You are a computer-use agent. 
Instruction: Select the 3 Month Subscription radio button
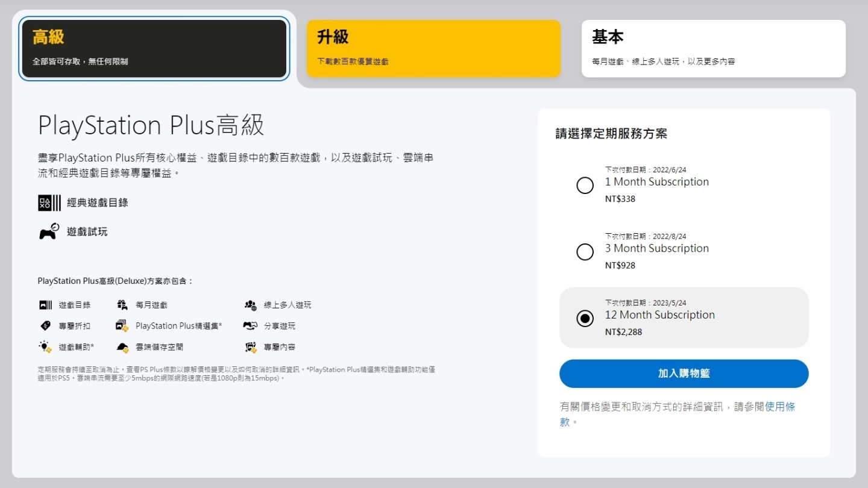pyautogui.click(x=585, y=252)
